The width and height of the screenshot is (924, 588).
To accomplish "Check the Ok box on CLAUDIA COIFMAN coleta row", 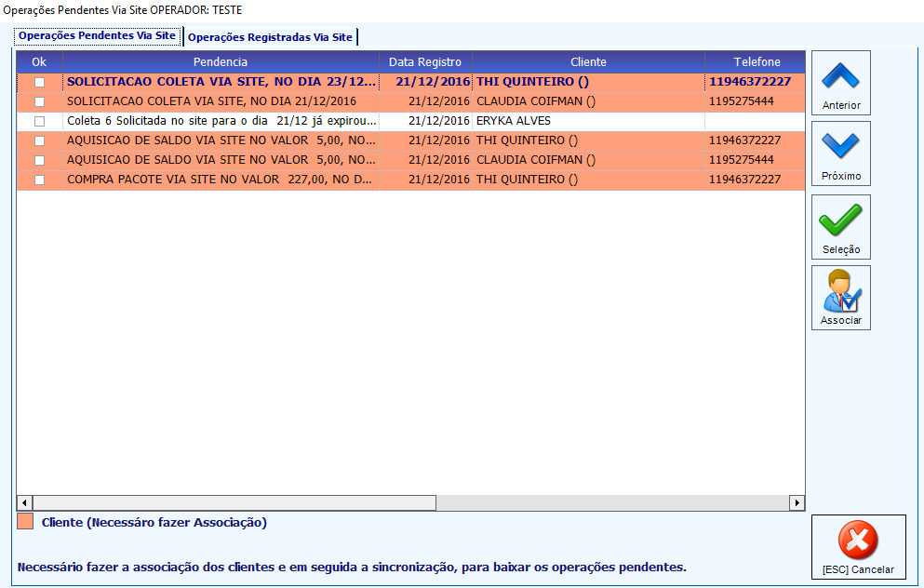I will pos(39,101).
